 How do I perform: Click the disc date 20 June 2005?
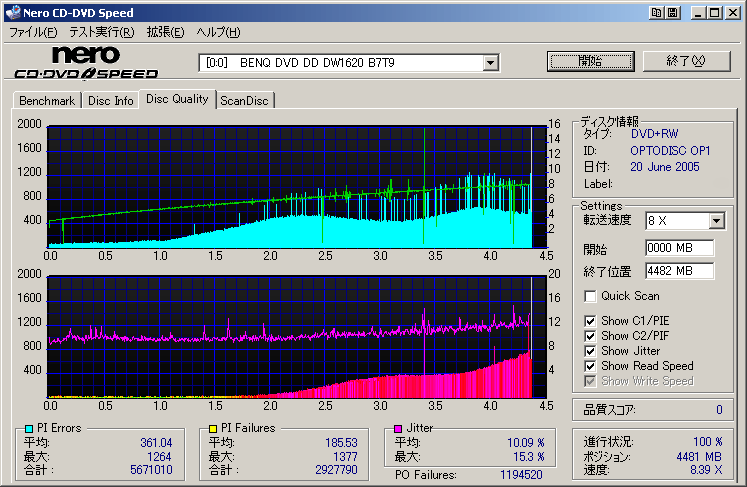coord(665,167)
